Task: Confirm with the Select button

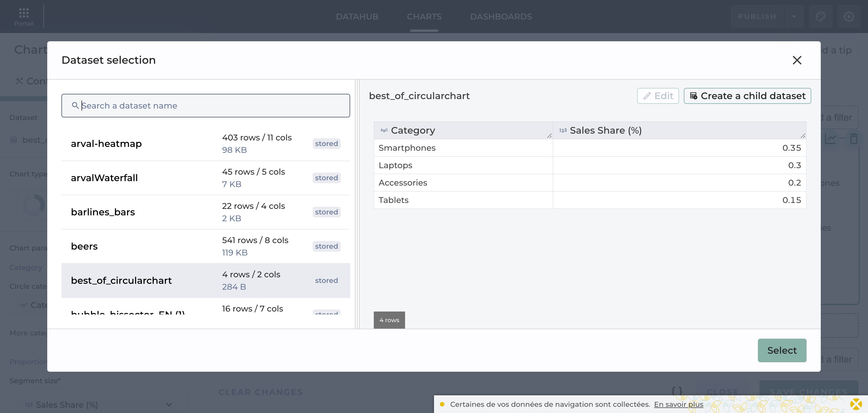Action: tap(782, 350)
